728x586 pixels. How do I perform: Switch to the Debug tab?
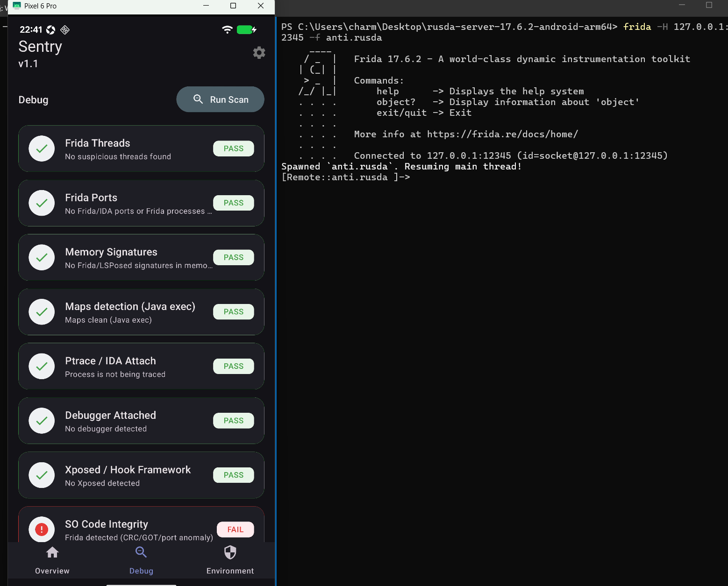click(141, 560)
